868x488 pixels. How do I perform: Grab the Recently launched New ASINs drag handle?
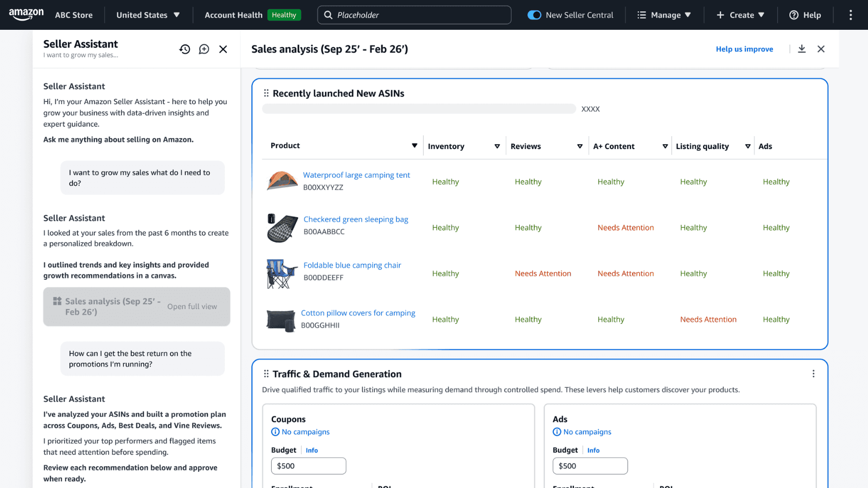[x=266, y=93]
